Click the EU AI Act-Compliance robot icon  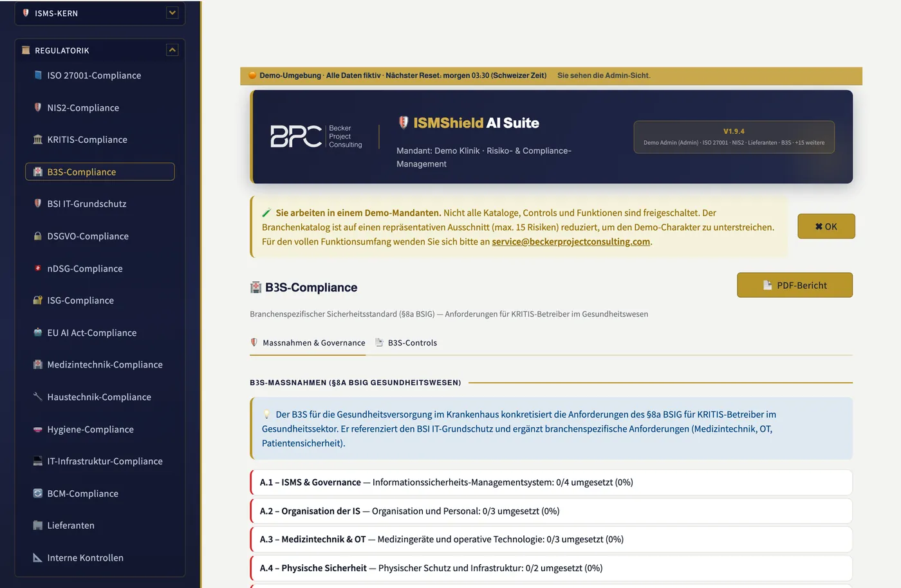[x=38, y=333]
